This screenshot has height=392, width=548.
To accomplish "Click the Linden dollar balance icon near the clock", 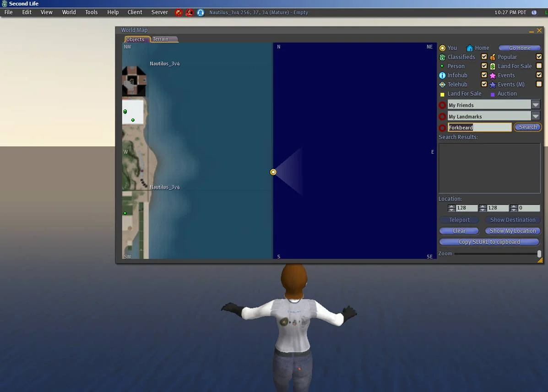I will (x=534, y=12).
